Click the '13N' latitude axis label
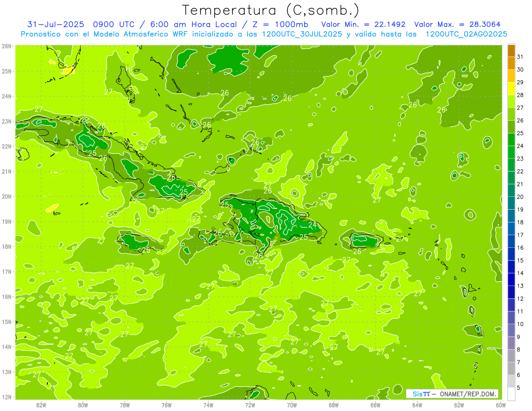 pos(6,372)
